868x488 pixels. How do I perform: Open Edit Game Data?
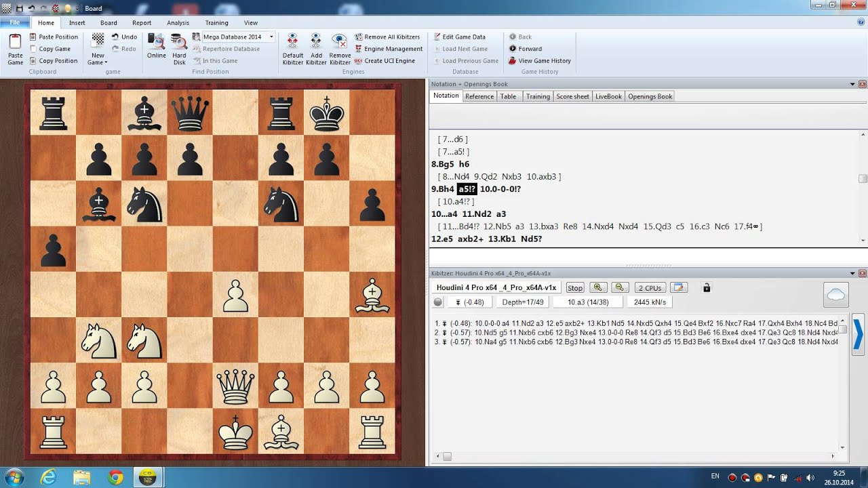pyautogui.click(x=459, y=37)
